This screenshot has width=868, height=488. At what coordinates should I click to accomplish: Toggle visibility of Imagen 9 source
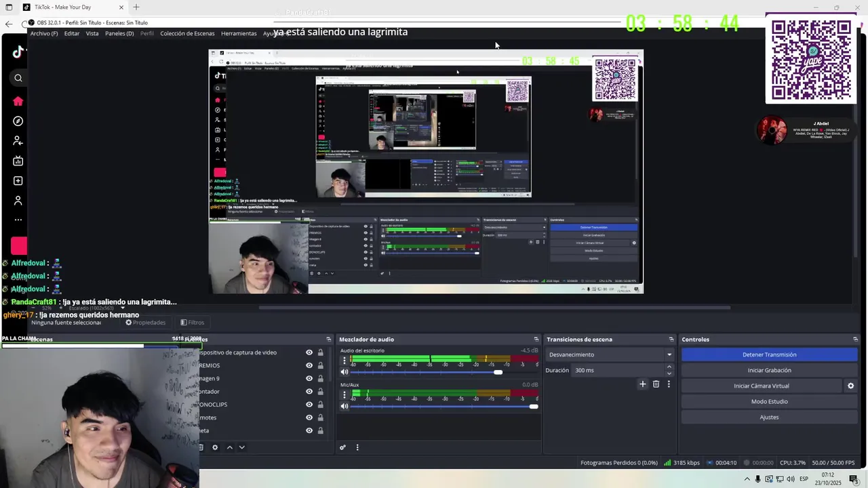[309, 378]
